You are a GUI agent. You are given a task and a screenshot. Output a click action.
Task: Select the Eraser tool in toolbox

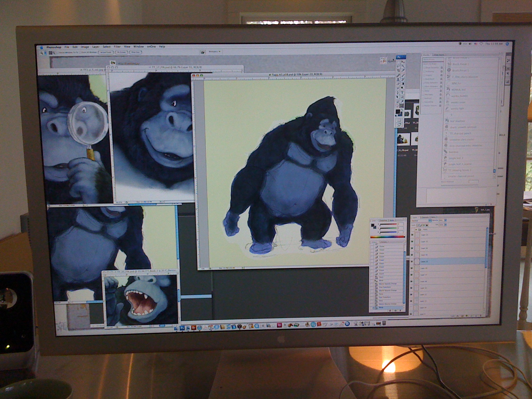398,84
